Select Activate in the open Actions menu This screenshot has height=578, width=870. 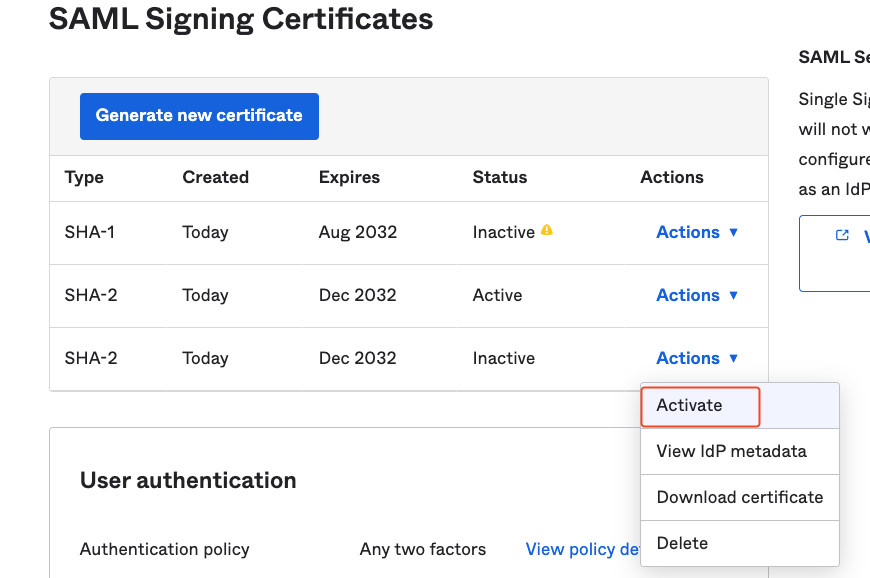(689, 405)
